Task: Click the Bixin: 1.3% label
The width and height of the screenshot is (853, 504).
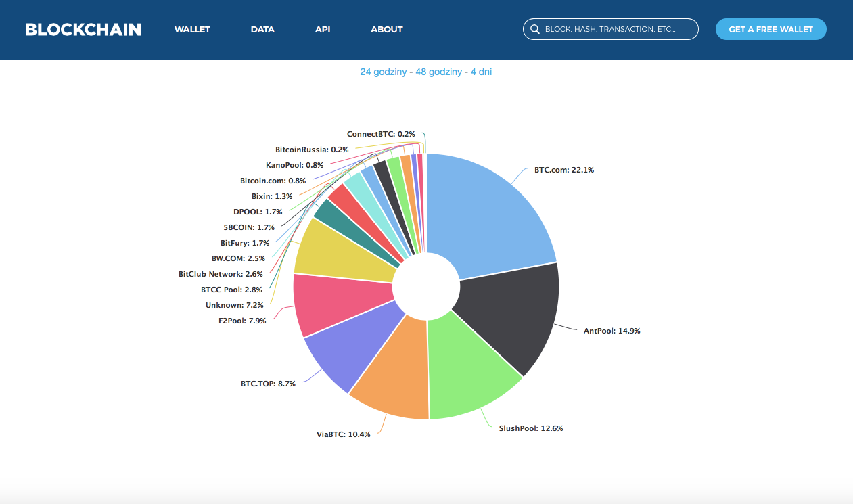Action: [x=272, y=196]
